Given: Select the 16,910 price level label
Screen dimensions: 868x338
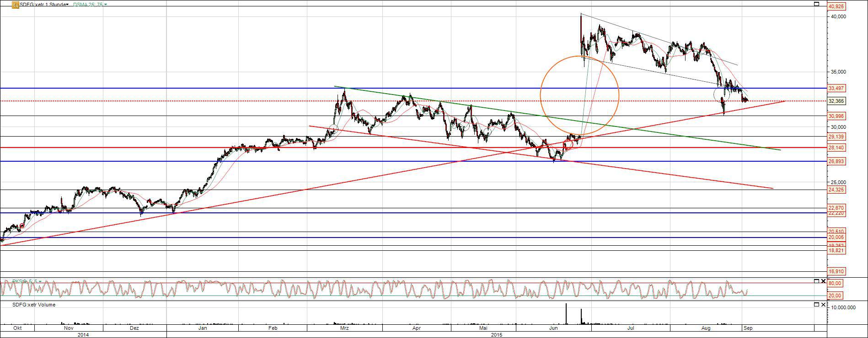Looking at the screenshot, I should pyautogui.click(x=836, y=271).
